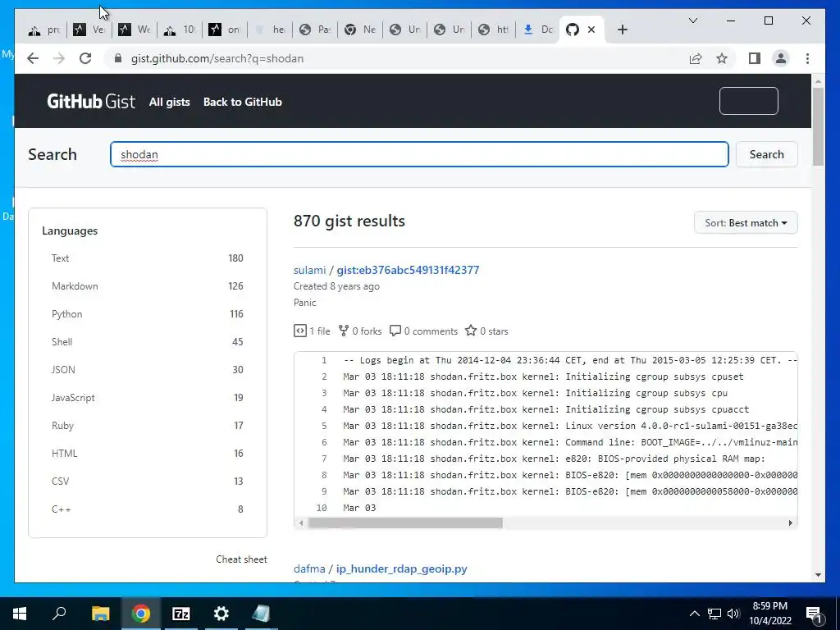Screen dimensions: 840x630
Task: Open the volume tray icon
Action: (x=733, y=614)
